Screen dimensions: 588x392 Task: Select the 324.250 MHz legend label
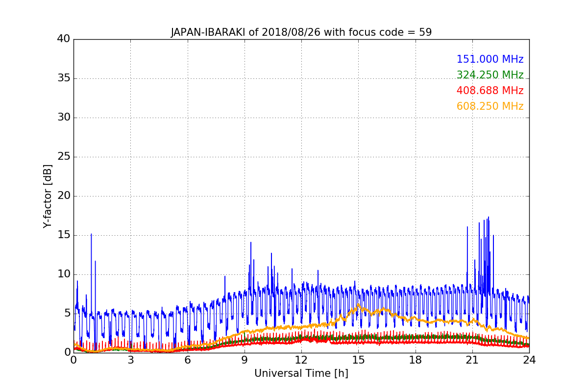tap(490, 75)
